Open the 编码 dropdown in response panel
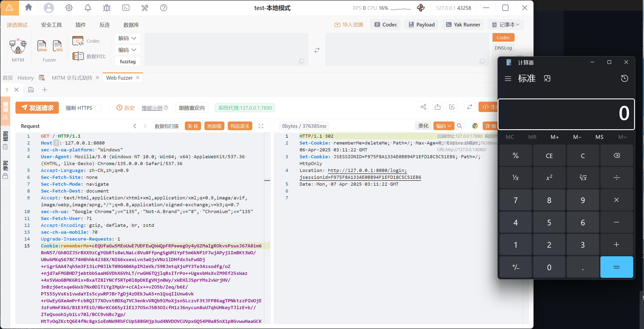Viewport: 644px width, 329px height. pyautogui.click(x=443, y=126)
